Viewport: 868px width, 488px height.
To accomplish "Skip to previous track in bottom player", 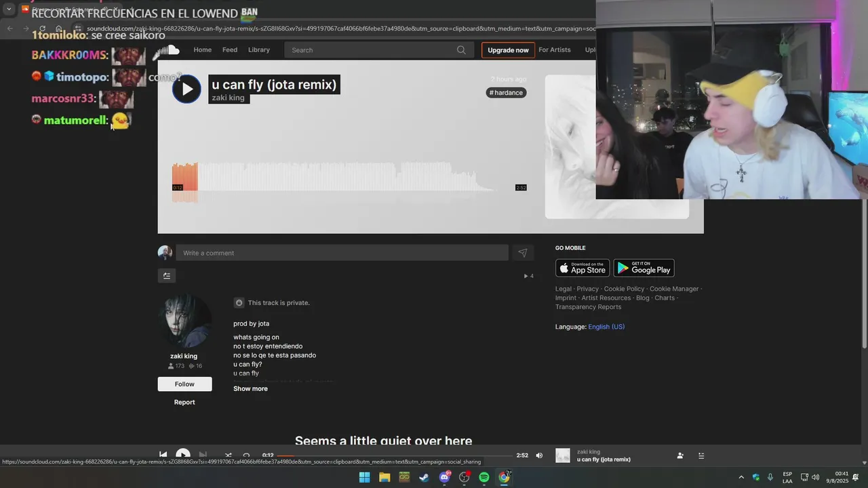I will coord(163,455).
